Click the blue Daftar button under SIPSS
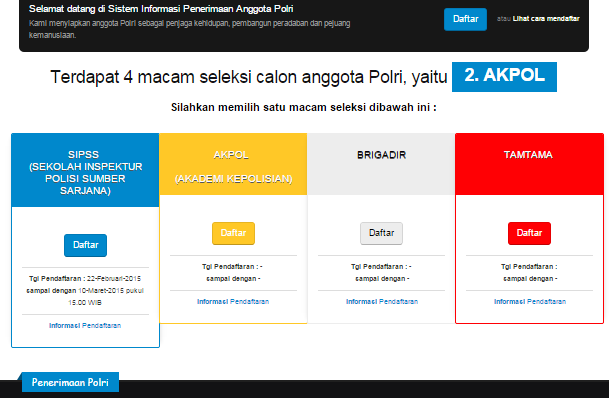The height and width of the screenshot is (398, 609). pos(85,245)
